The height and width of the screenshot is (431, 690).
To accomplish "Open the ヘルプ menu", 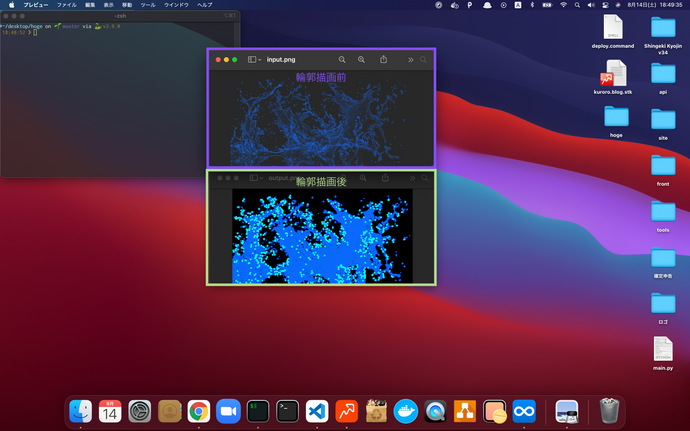I will pyautogui.click(x=205, y=5).
